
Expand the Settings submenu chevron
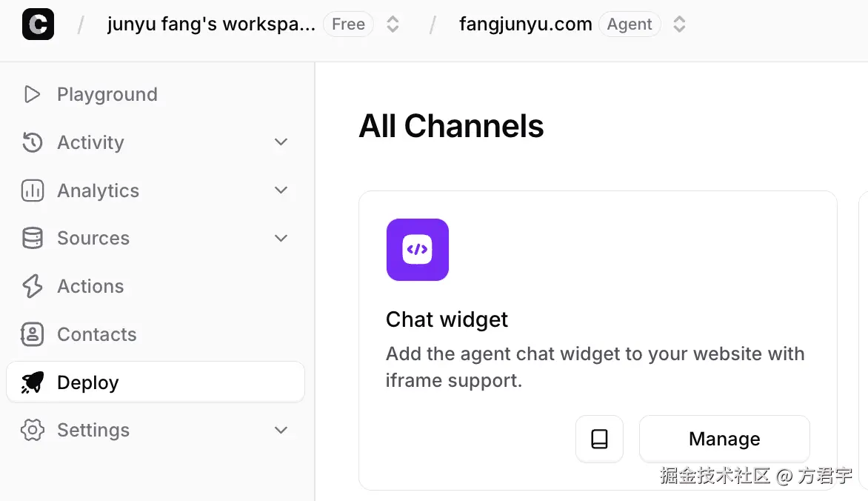point(281,430)
